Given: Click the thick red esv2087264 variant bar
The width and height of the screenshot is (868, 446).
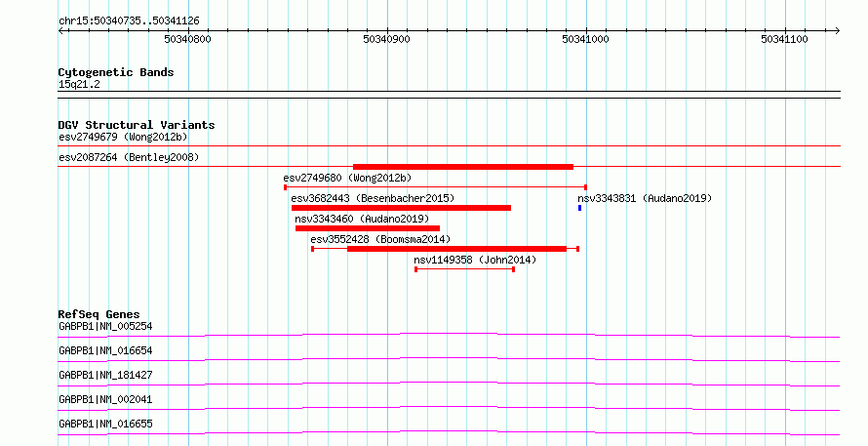Looking at the screenshot, I should (x=463, y=167).
